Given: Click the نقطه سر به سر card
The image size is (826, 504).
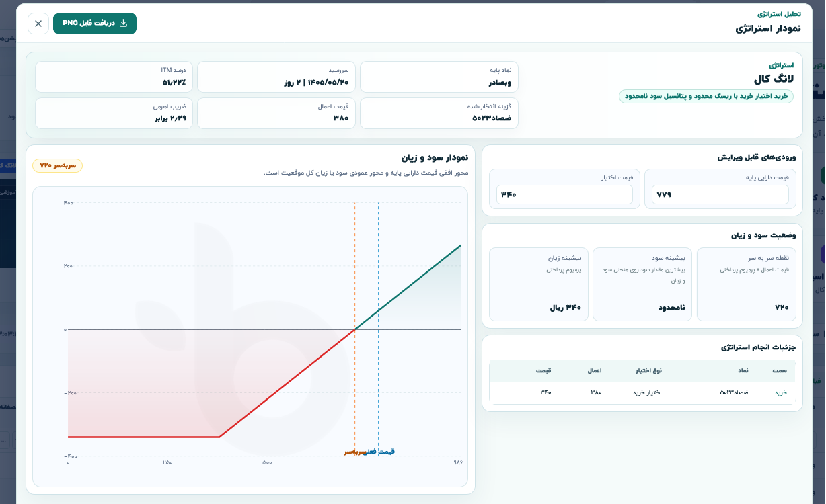Looking at the screenshot, I should point(747,284).
